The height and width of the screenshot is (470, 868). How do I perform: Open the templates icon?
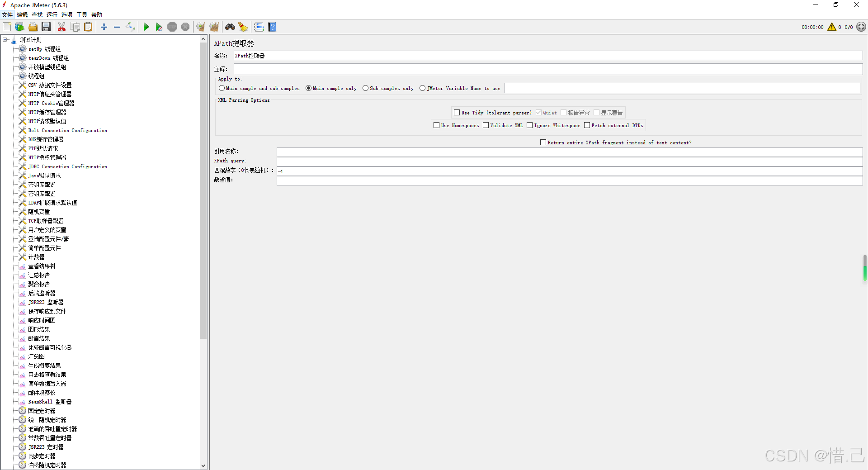click(x=19, y=27)
